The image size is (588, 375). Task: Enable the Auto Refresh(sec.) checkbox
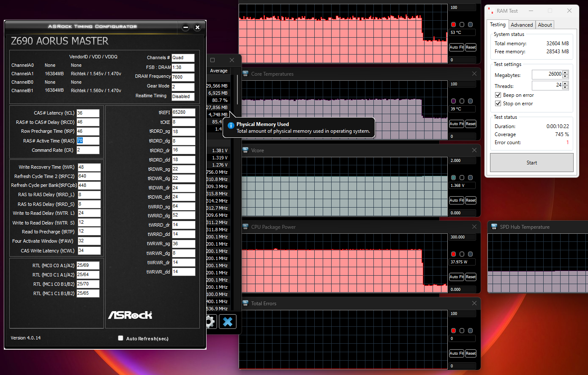121,338
